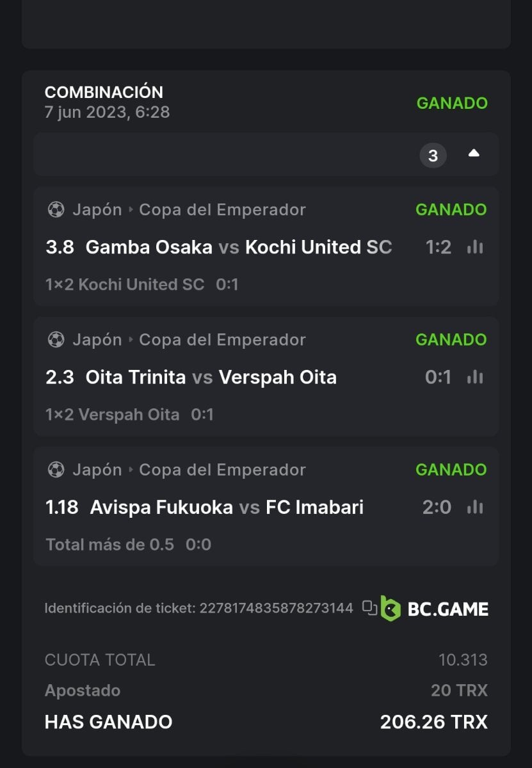Click the HAS GANADO 206.26 TRX amount

433,722
